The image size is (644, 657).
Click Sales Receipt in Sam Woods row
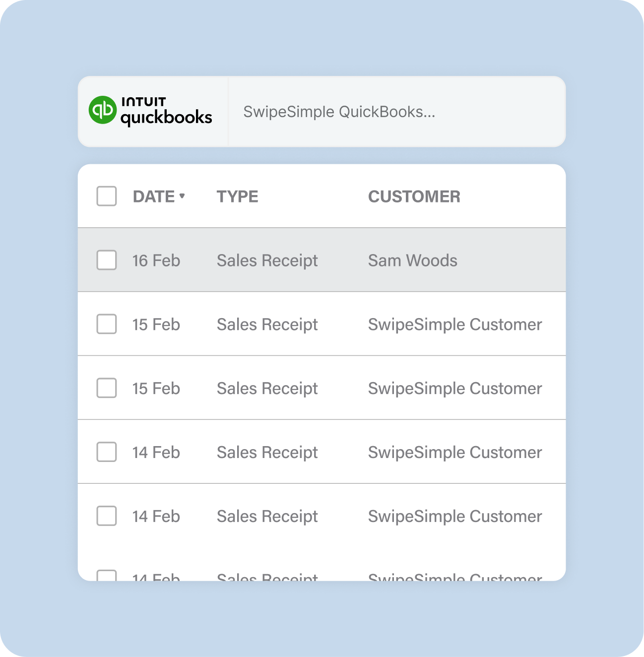tap(267, 261)
